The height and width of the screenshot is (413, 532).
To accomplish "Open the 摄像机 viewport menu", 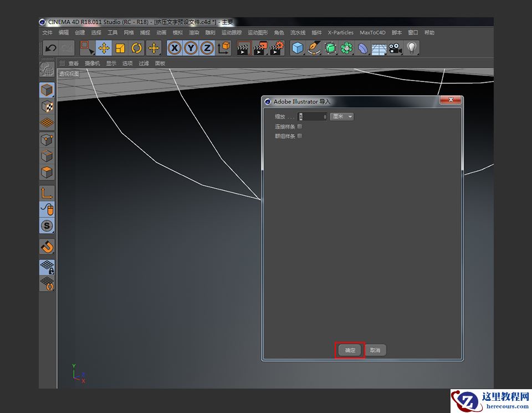I will (x=92, y=63).
